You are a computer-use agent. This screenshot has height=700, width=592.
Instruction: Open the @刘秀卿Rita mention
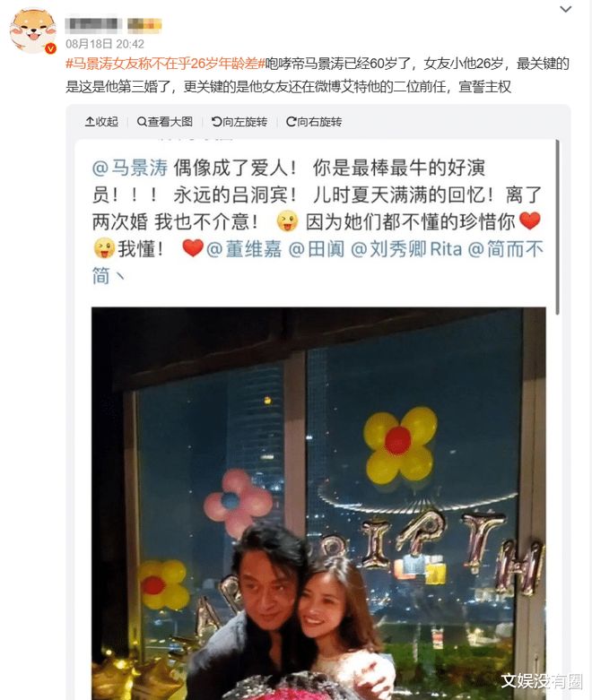pyautogui.click(x=406, y=249)
